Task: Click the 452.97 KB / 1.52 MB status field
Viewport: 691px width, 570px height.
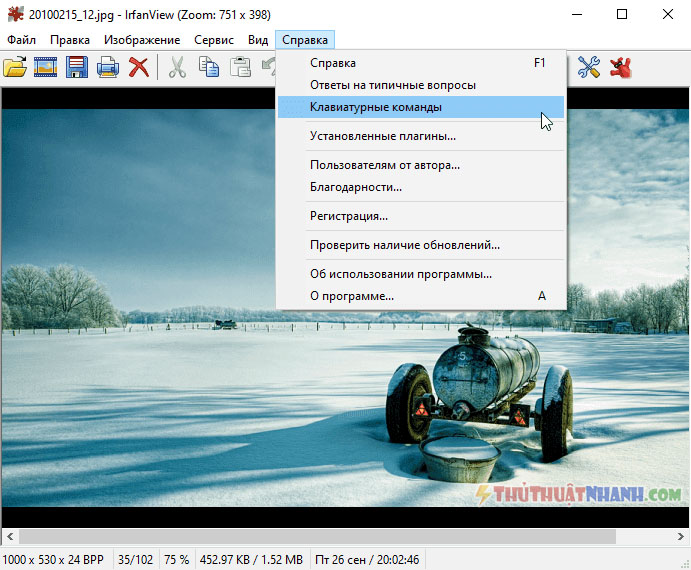Action: tap(251, 560)
